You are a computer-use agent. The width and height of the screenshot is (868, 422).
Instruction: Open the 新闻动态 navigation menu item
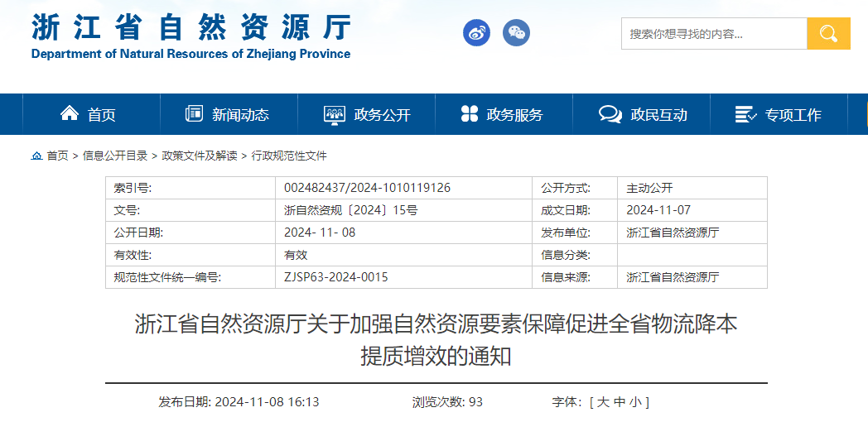pos(229,114)
